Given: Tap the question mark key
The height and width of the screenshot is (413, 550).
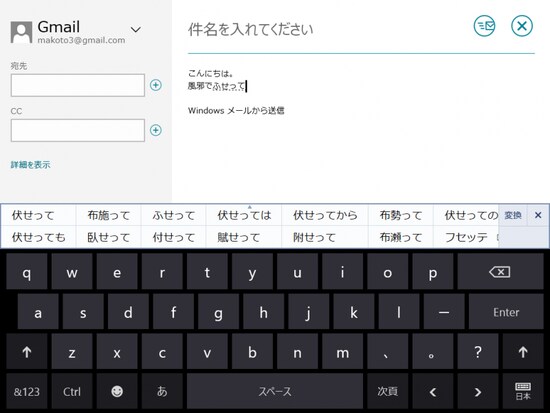Looking at the screenshot, I should (x=478, y=352).
